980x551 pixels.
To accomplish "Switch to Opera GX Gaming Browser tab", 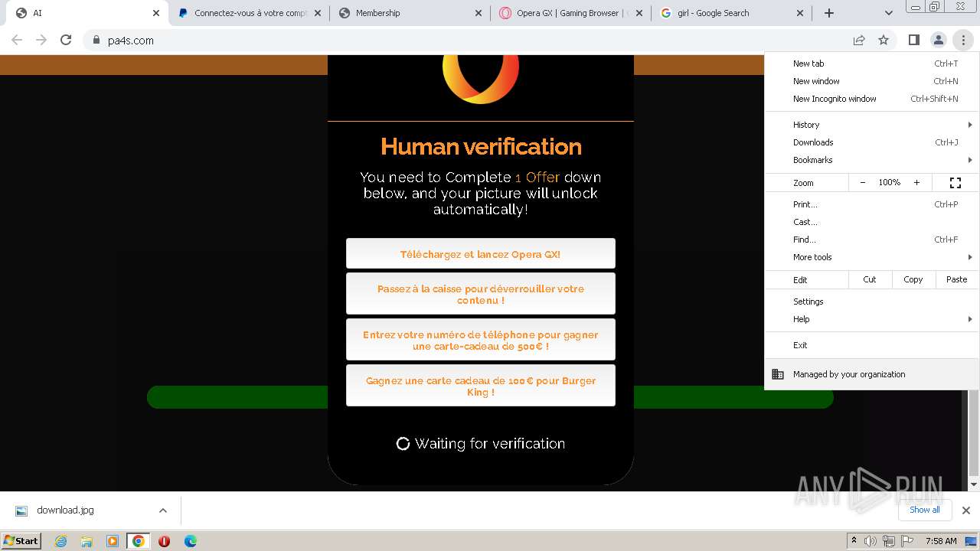I will 570,13.
